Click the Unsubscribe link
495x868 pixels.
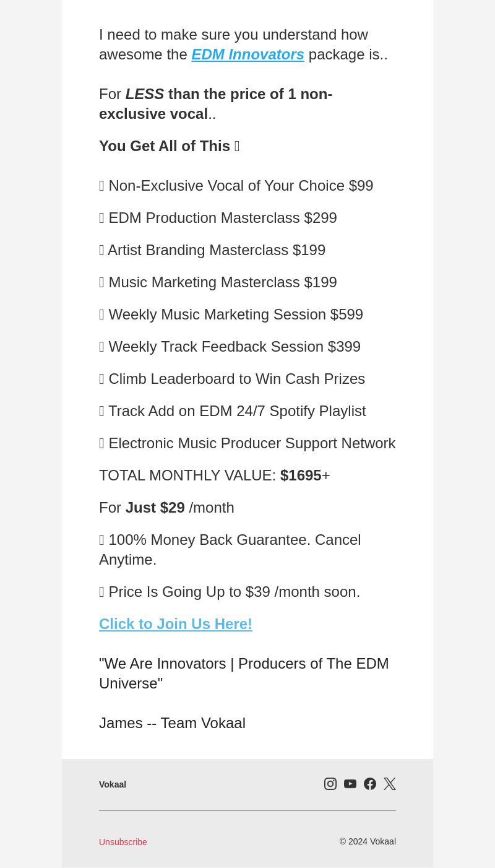(123, 842)
